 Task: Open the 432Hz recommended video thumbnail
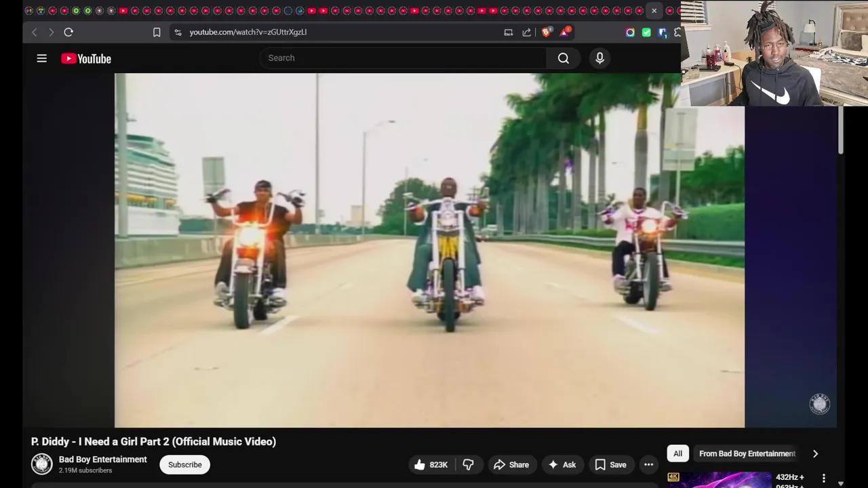pos(719,480)
